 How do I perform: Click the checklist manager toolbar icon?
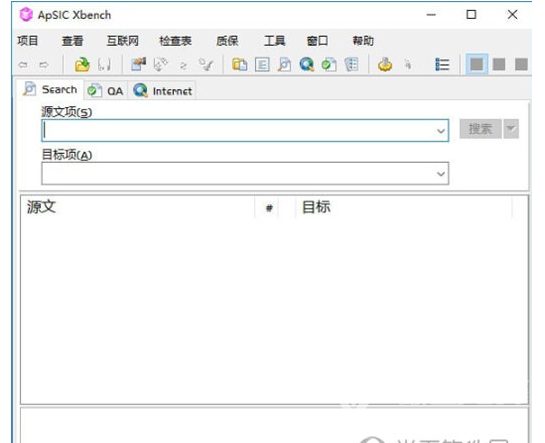(x=351, y=65)
